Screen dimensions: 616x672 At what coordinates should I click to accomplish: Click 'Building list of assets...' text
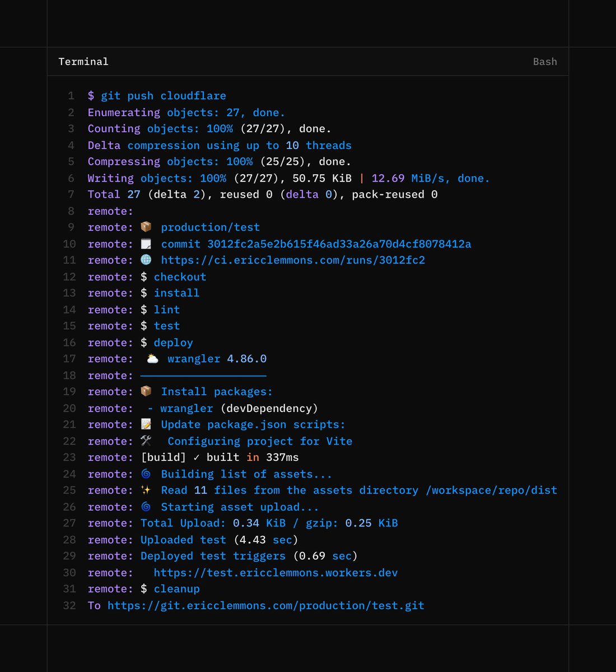[x=246, y=474]
